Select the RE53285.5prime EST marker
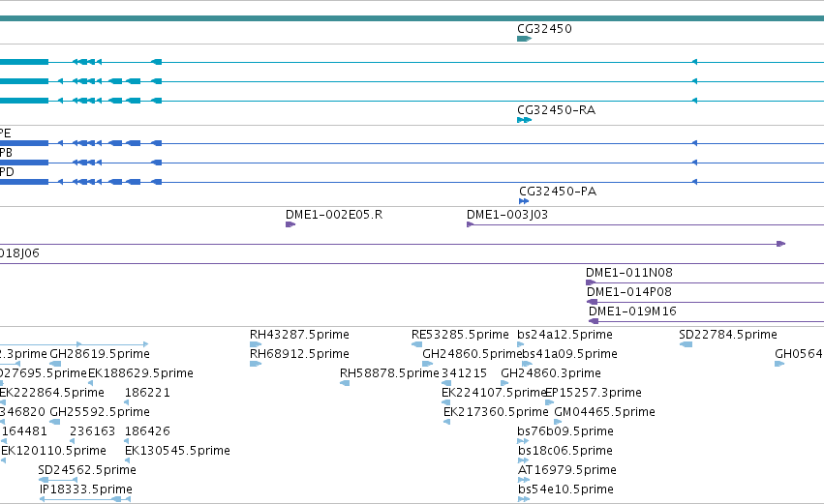Viewport: 824px width, 504px height. (x=416, y=344)
